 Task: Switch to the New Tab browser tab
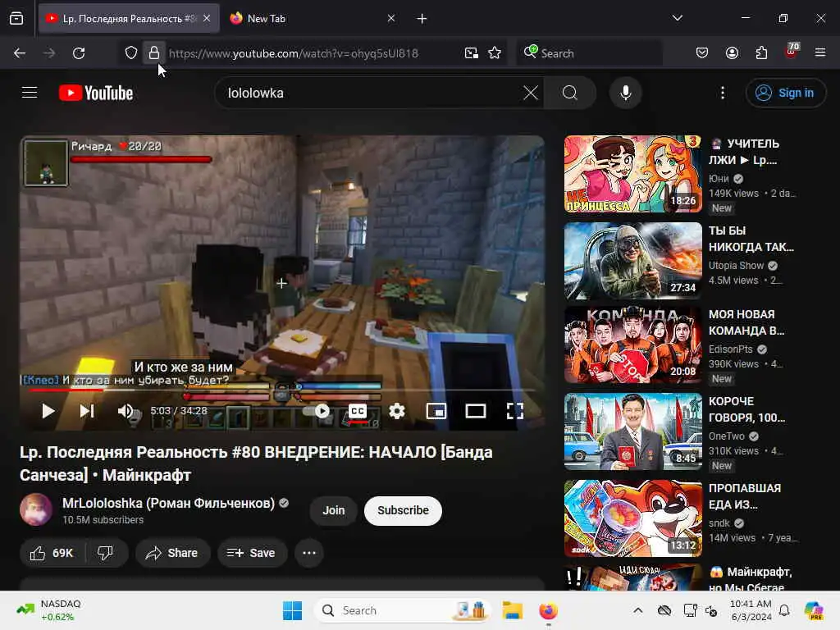coord(313,19)
